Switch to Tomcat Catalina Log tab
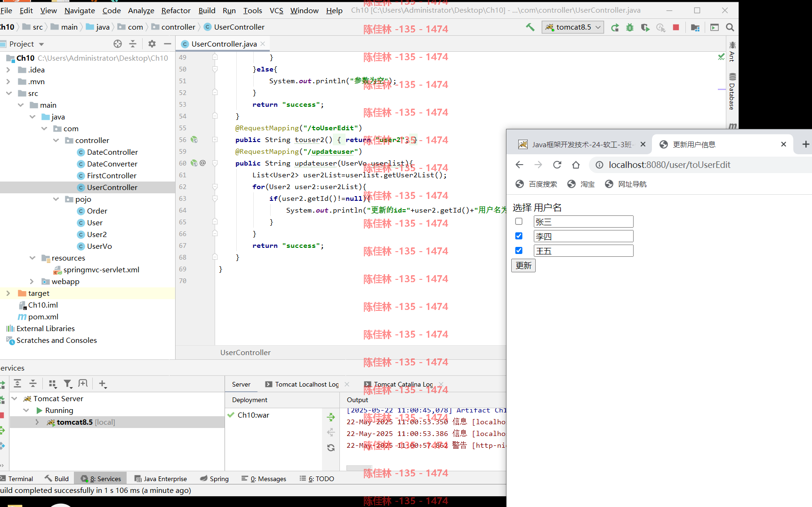This screenshot has height=507, width=812. [x=403, y=384]
